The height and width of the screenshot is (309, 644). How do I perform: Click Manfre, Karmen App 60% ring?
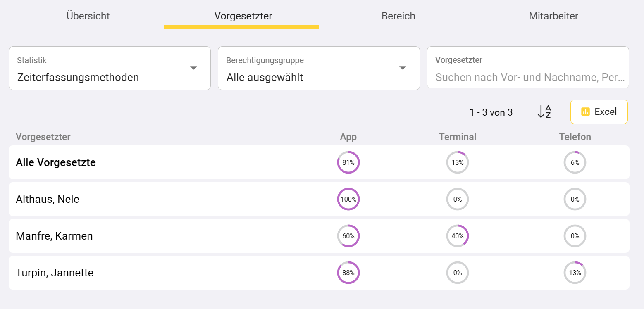(348, 236)
